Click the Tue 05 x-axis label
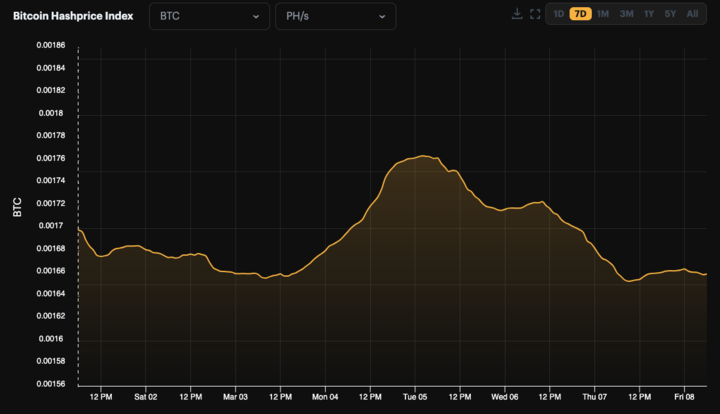This screenshot has height=414, width=720. (415, 397)
